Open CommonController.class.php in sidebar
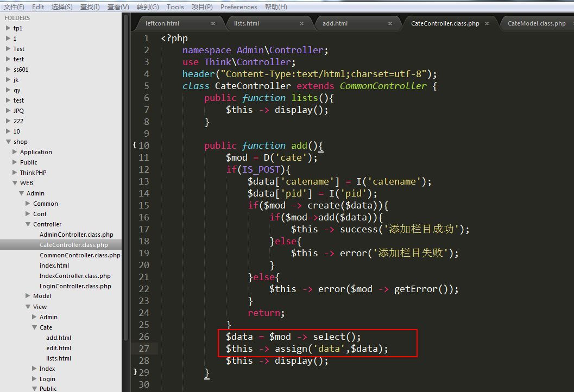Image resolution: width=574 pixels, height=392 pixels. [80, 255]
